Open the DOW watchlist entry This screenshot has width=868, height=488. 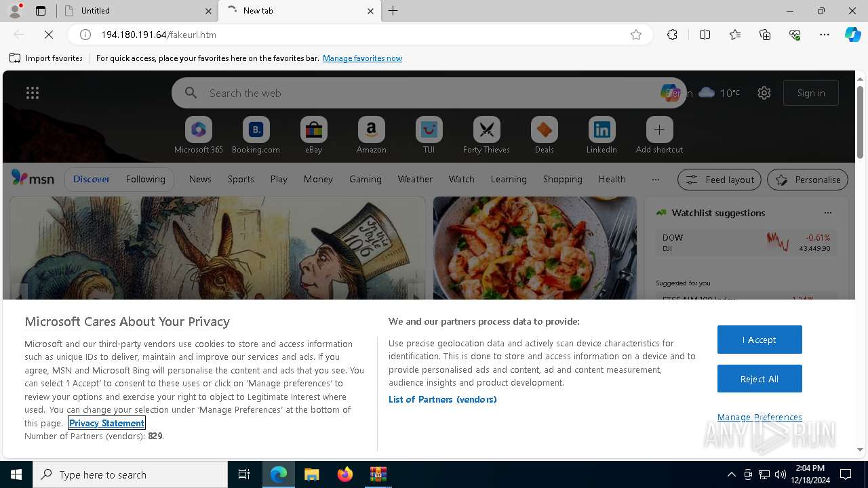click(746, 243)
